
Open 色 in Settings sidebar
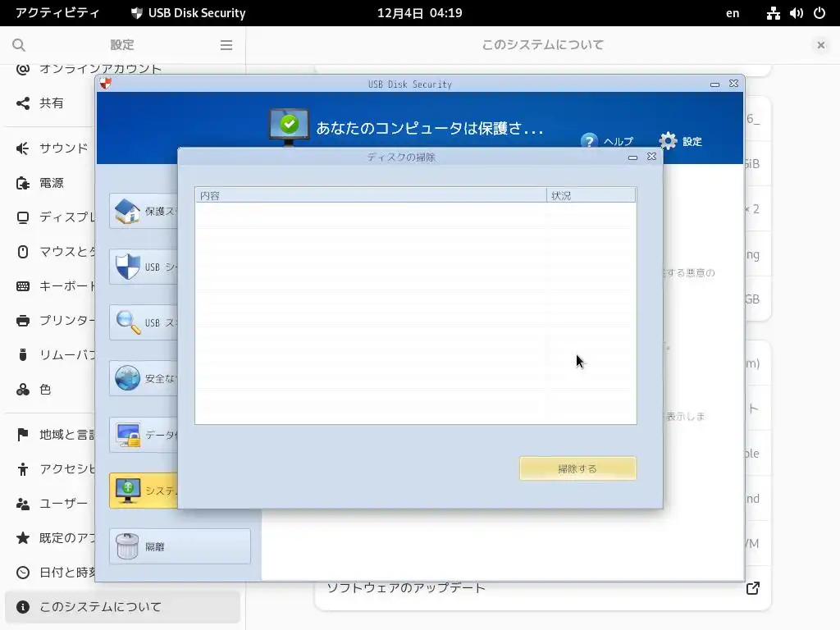pyautogui.click(x=51, y=390)
